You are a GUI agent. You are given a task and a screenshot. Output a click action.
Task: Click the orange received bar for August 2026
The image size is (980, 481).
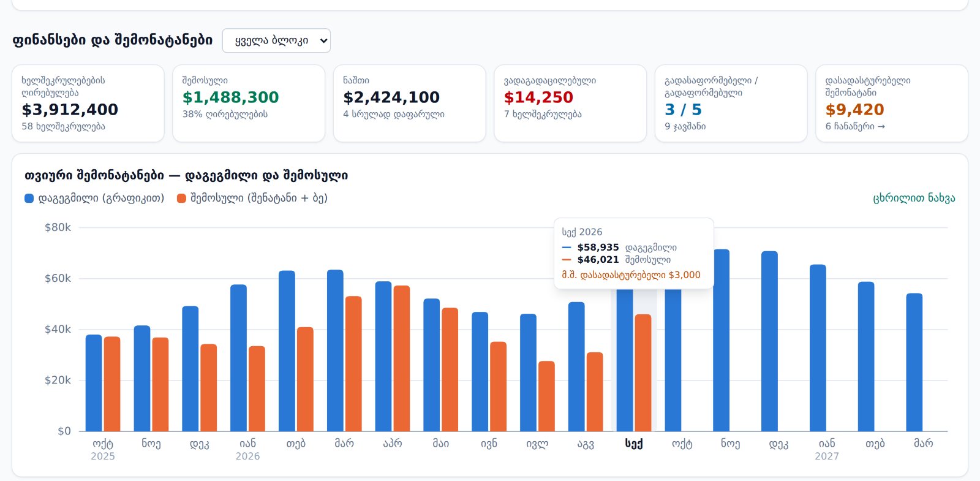[x=595, y=392]
